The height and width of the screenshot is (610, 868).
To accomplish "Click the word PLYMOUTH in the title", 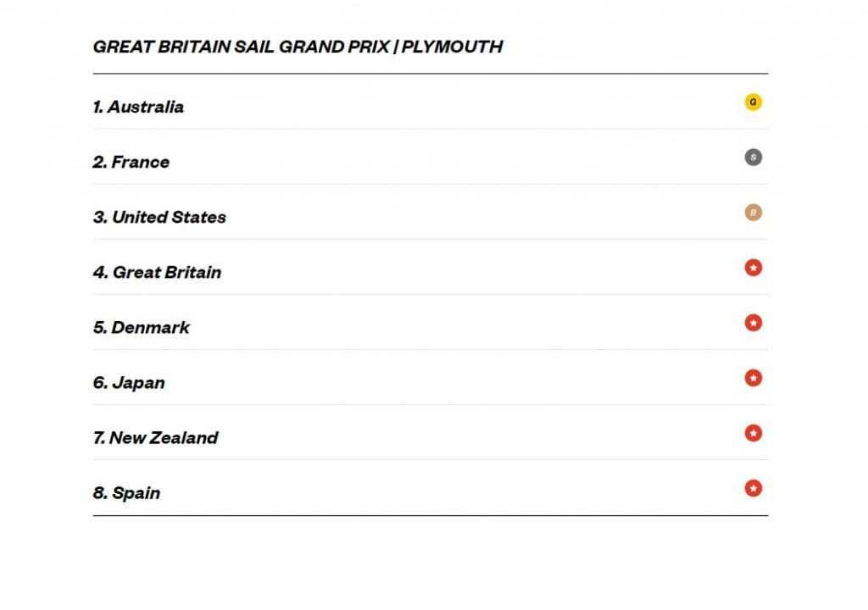I will [x=452, y=47].
